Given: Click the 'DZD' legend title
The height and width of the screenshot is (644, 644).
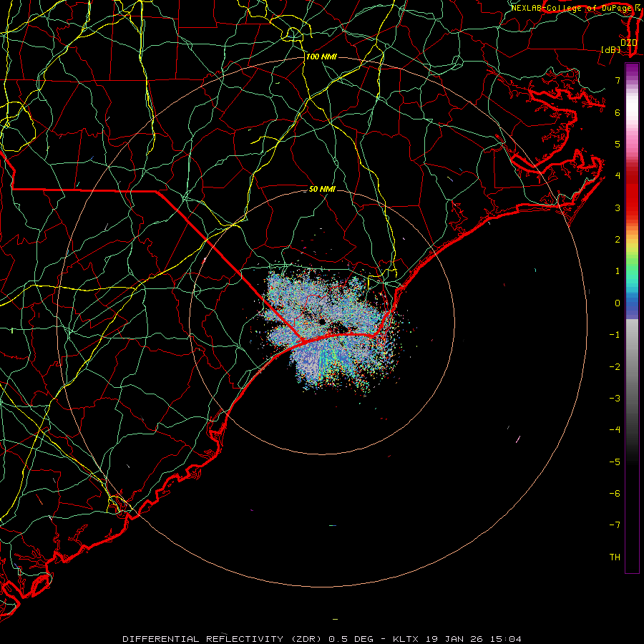Looking at the screenshot, I should [x=628, y=42].
